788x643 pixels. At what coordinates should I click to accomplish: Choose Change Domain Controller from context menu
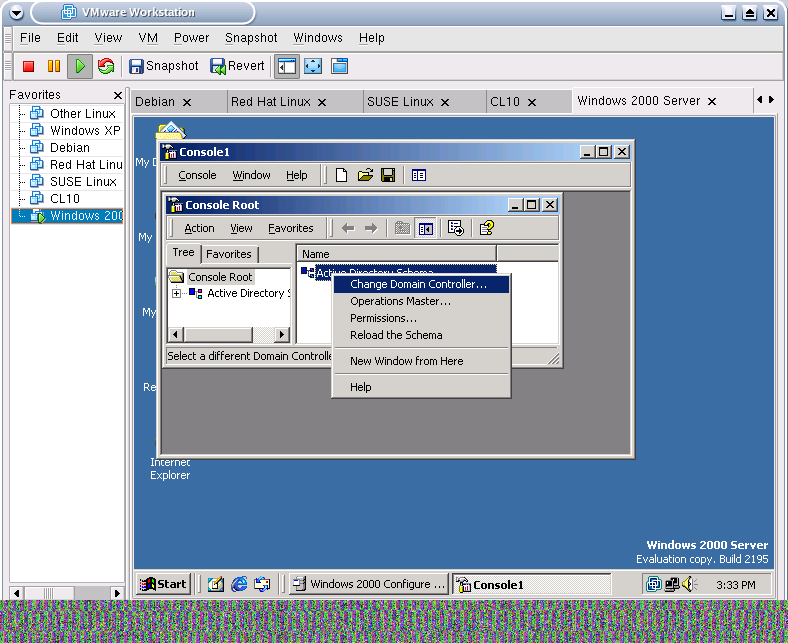pyautogui.click(x=421, y=285)
